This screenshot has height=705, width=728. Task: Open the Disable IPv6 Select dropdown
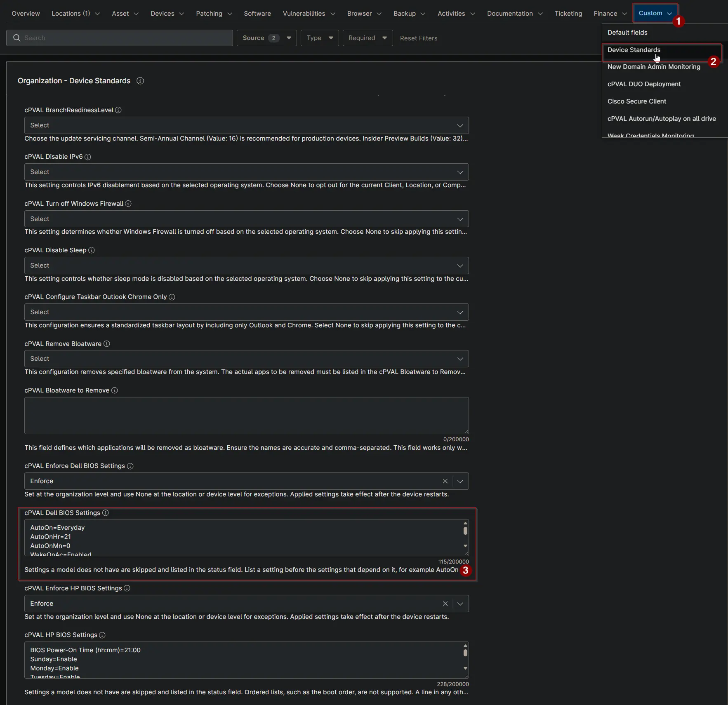pyautogui.click(x=247, y=172)
